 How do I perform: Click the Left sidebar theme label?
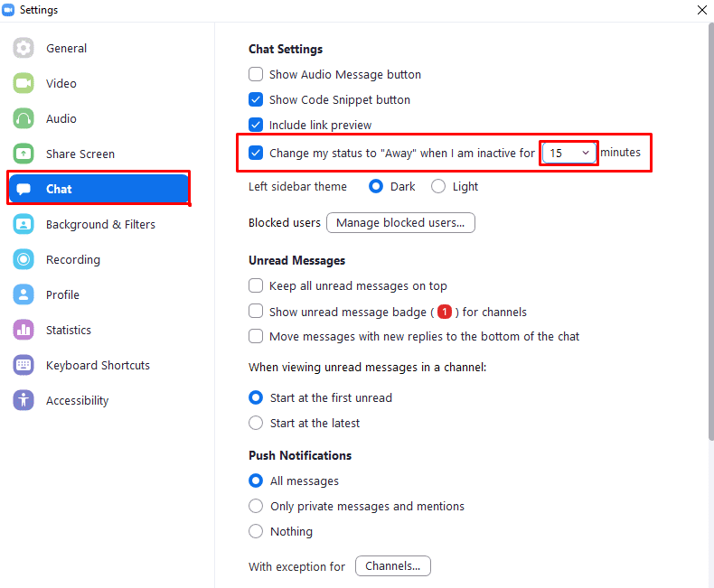297,187
